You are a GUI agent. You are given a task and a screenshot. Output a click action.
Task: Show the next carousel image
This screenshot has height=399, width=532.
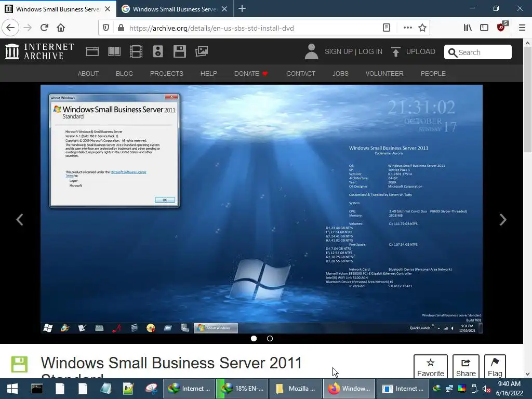click(x=503, y=220)
